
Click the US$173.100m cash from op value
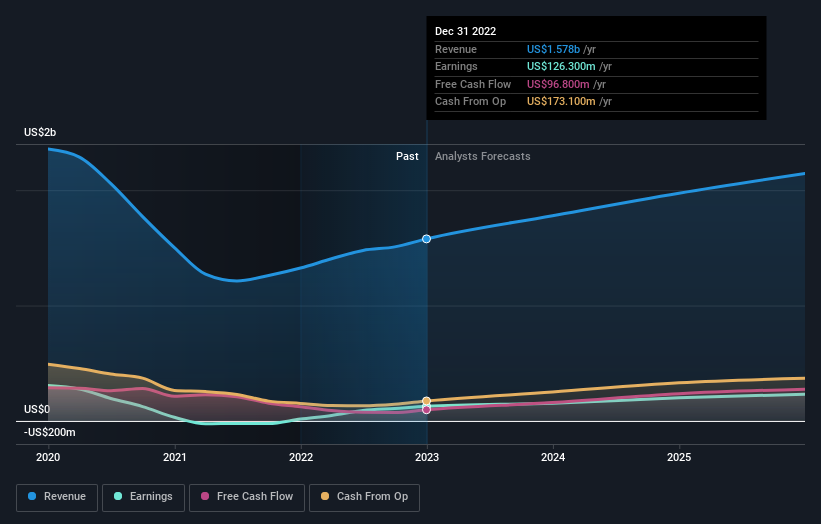click(561, 102)
